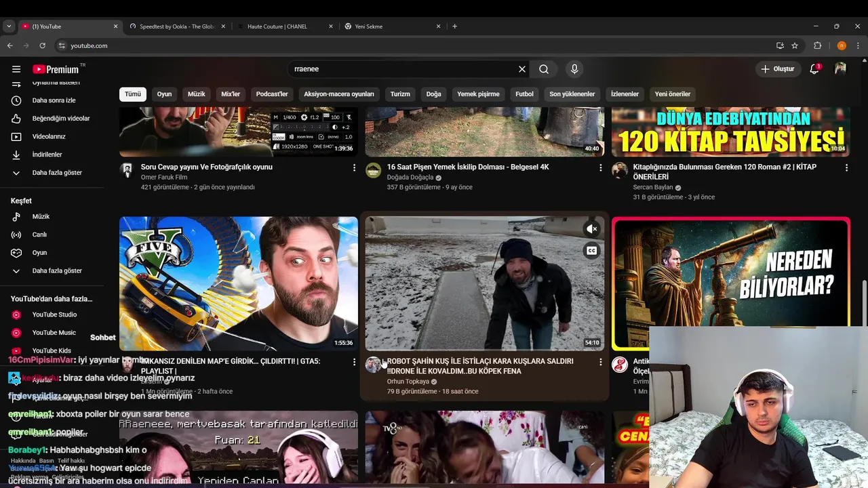
Task: Select the Mix'ler filter chip
Action: point(231,94)
